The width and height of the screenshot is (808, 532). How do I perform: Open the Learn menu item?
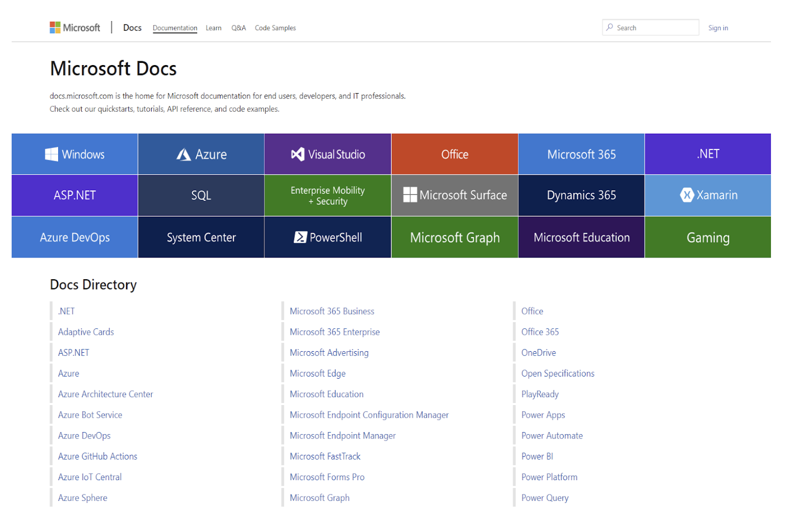[x=214, y=28]
